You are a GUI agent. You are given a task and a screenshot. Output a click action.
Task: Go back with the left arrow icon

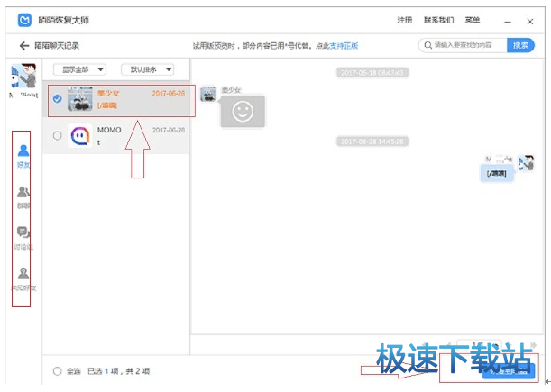pyautogui.click(x=23, y=46)
